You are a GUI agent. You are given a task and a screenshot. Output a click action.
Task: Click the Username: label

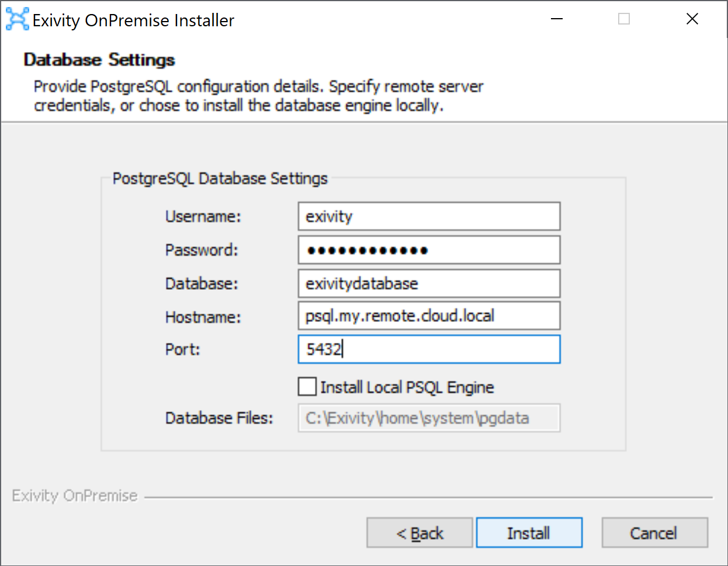[x=203, y=217]
